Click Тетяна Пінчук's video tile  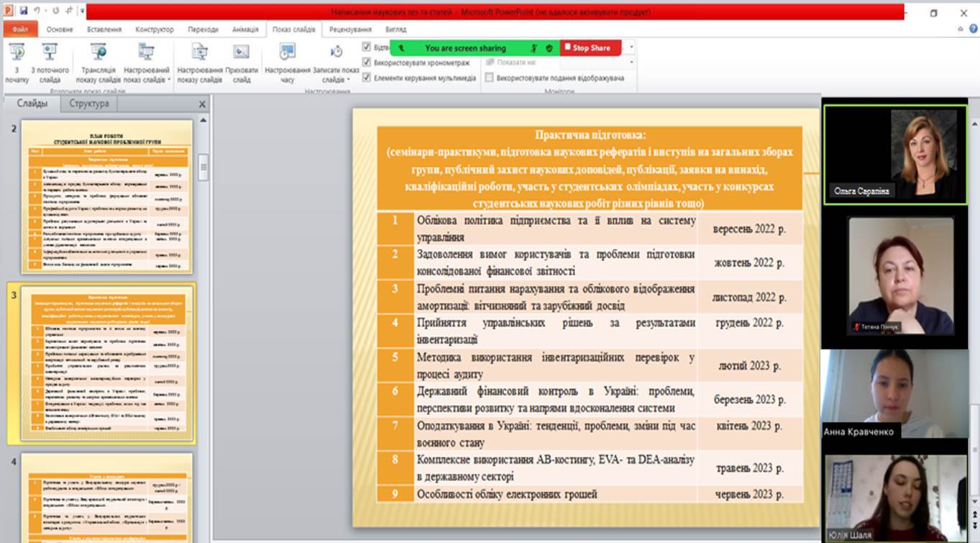901,276
